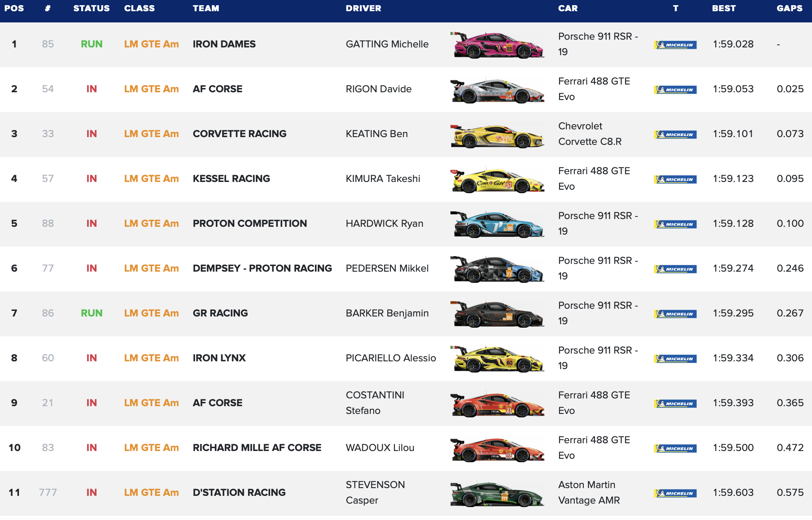The image size is (812, 520).
Task: Click driver name HARDWICK Ryan
Action: 384,223
